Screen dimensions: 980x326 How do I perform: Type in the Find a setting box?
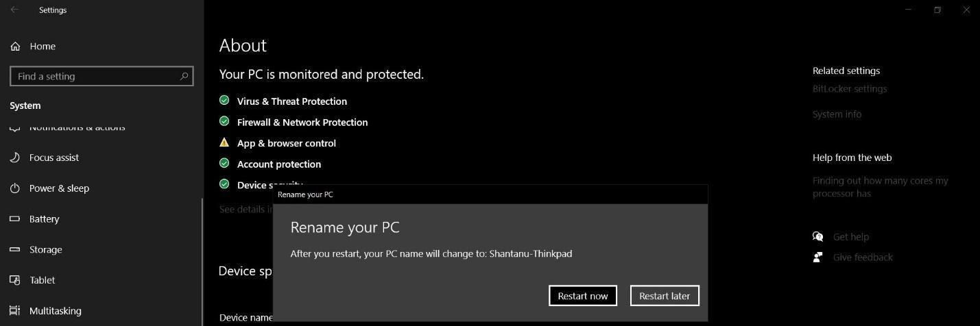pyautogui.click(x=95, y=76)
